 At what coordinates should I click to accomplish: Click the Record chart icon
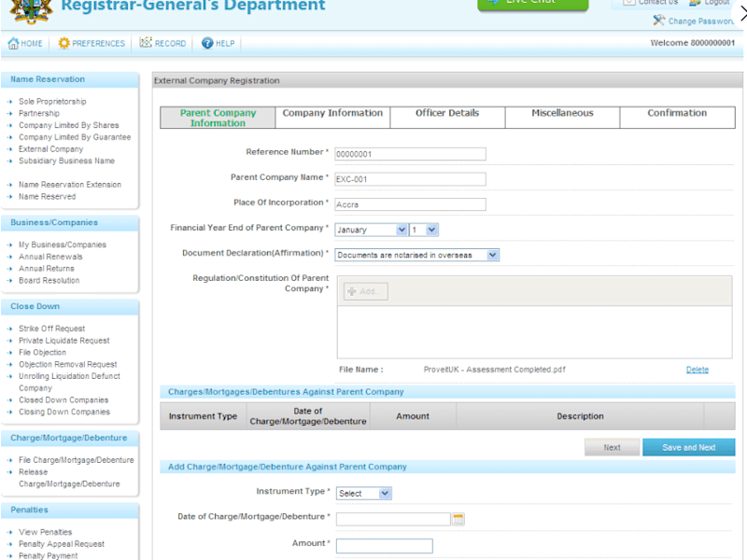click(146, 42)
